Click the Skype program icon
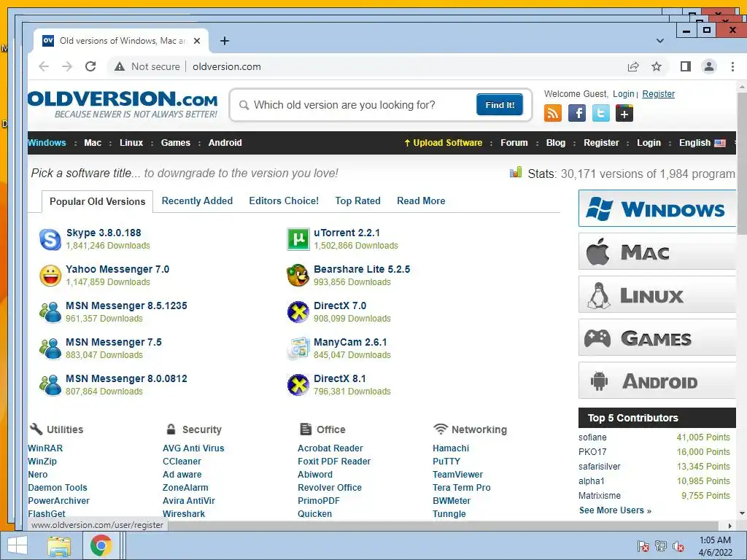The height and width of the screenshot is (560, 747). pos(50,239)
